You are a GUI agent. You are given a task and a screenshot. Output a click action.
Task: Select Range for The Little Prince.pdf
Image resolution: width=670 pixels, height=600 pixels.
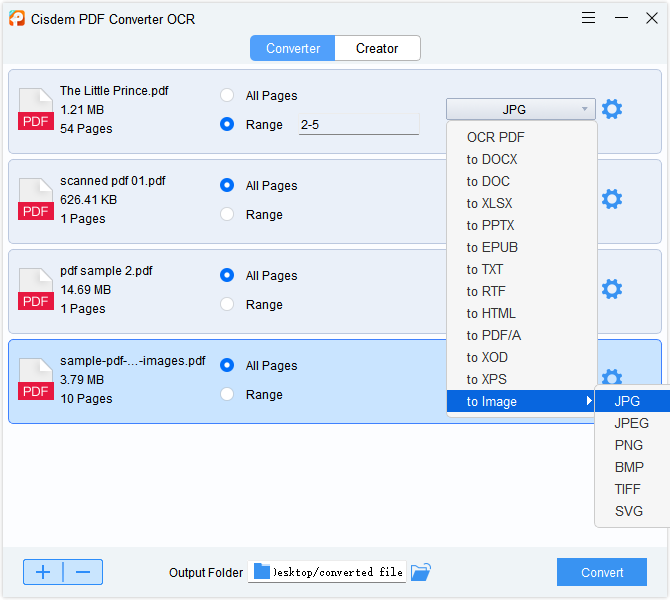tap(227, 124)
